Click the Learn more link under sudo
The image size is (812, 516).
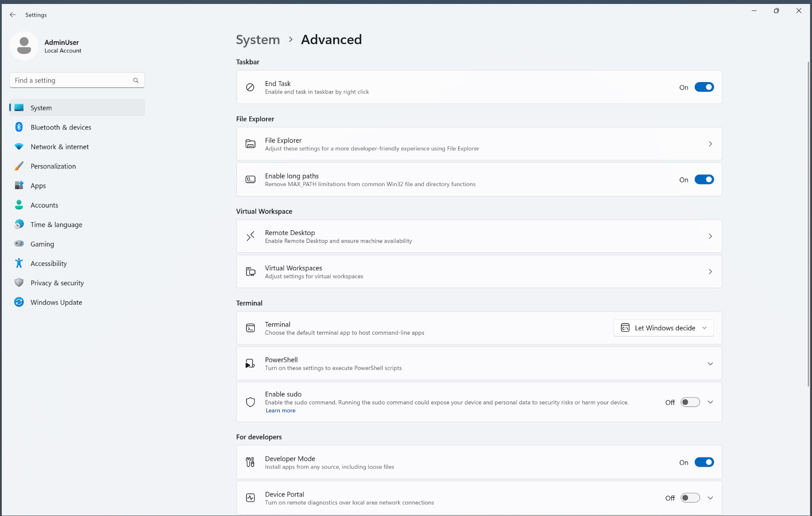[x=281, y=411]
